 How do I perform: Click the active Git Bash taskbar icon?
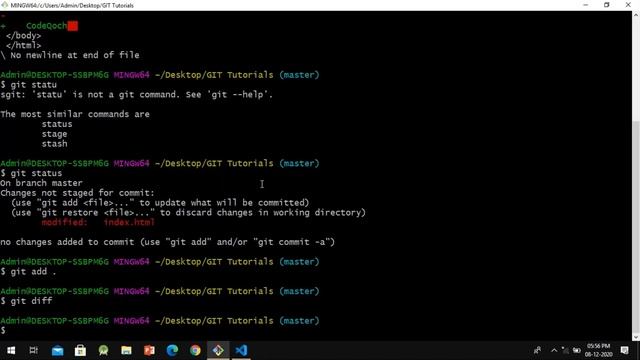pos(218,350)
